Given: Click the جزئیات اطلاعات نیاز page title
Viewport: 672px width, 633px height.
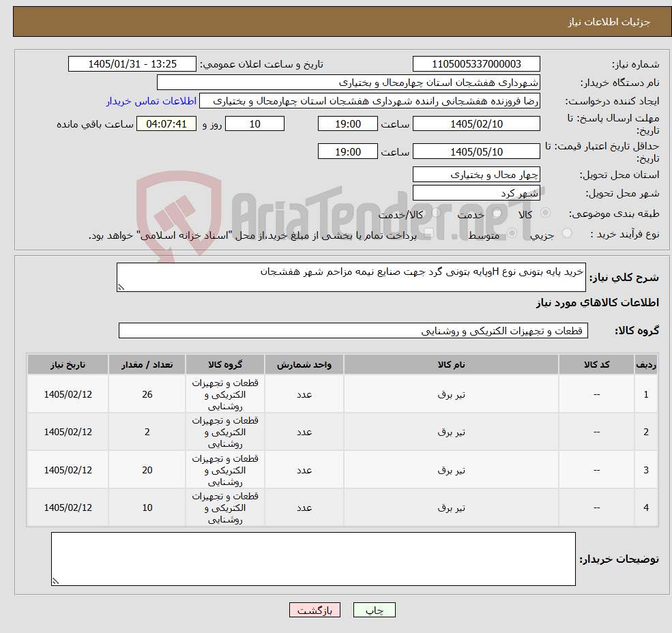Looking at the screenshot, I should coord(609,22).
